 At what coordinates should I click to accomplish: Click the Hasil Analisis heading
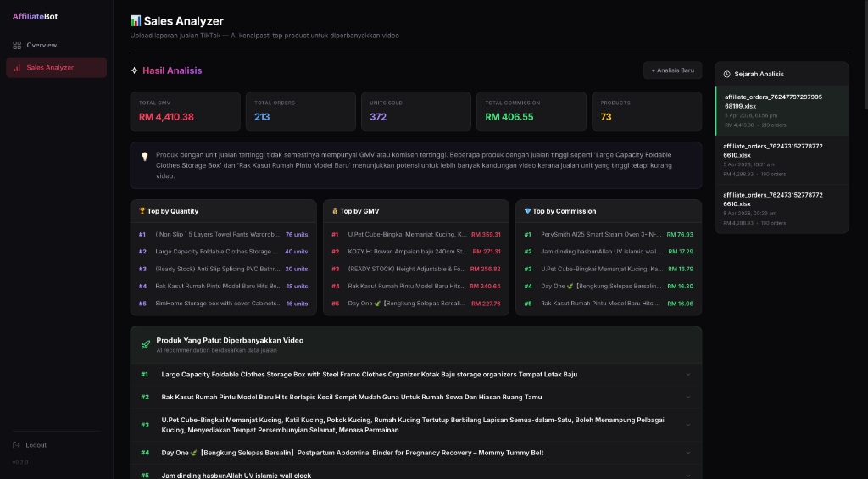pos(172,70)
